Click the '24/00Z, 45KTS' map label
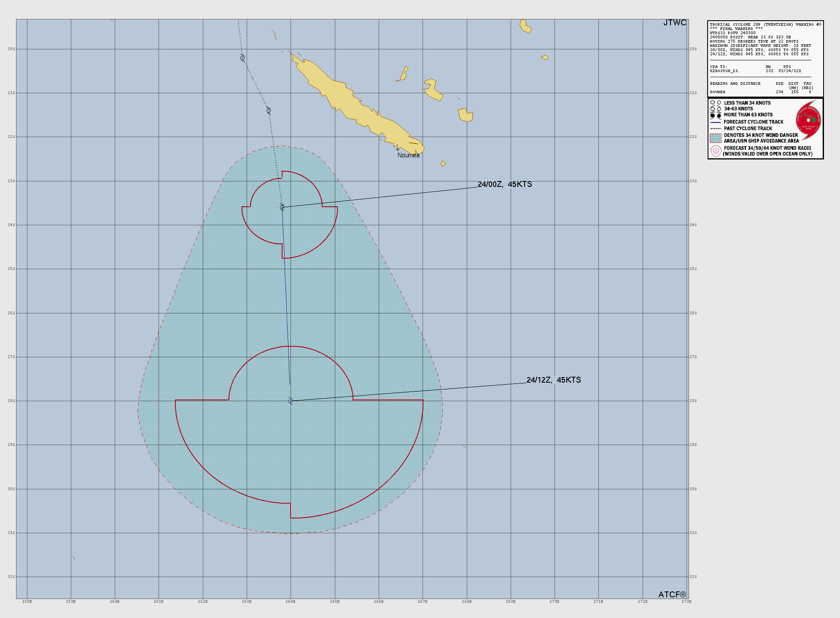The width and height of the screenshot is (840, 618). (504, 184)
